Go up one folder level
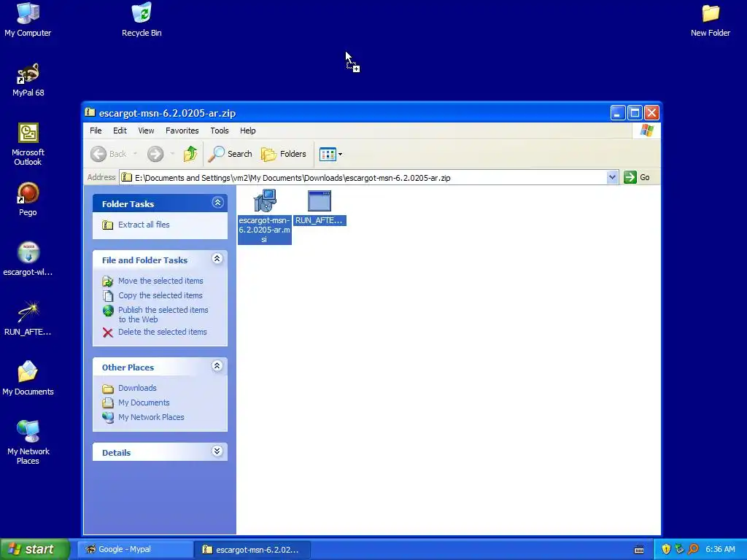Image resolution: width=747 pixels, height=560 pixels. tap(190, 154)
